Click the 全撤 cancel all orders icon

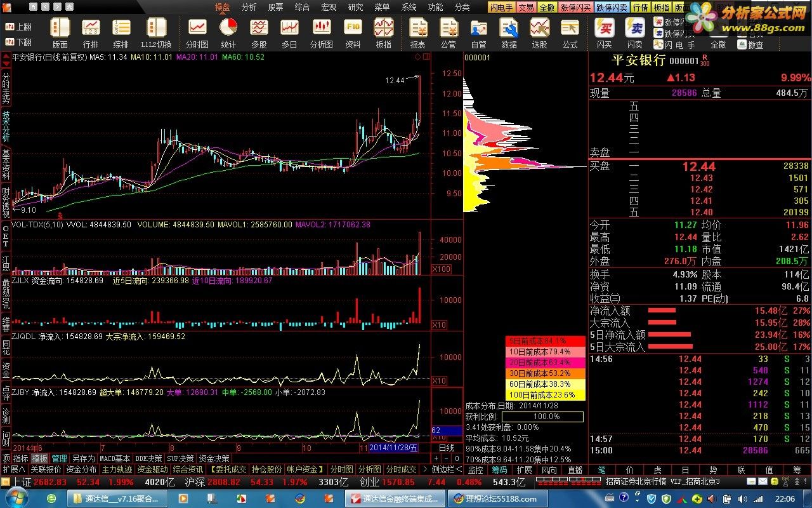(x=718, y=45)
